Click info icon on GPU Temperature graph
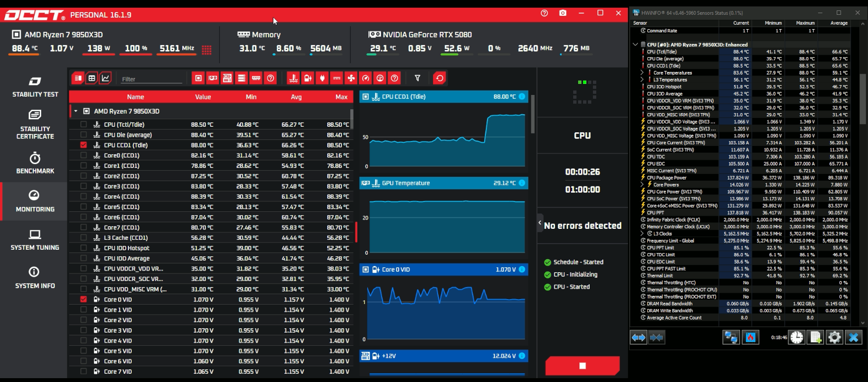This screenshot has height=382, width=868. [522, 183]
